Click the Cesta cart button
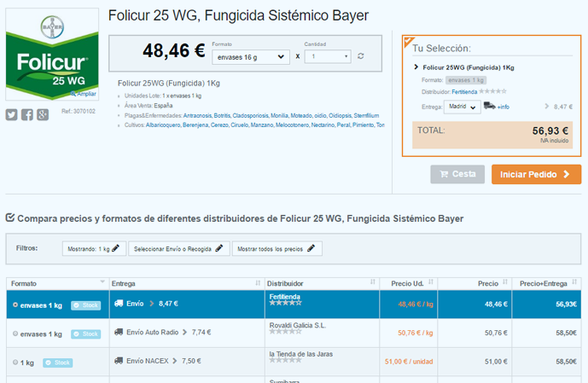The height and width of the screenshot is (383, 588). point(457,174)
